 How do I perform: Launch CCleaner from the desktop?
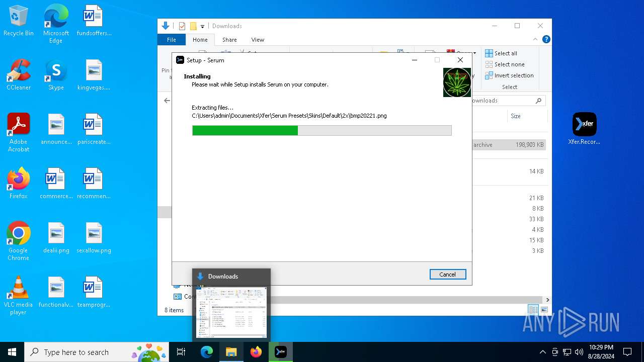[19, 75]
